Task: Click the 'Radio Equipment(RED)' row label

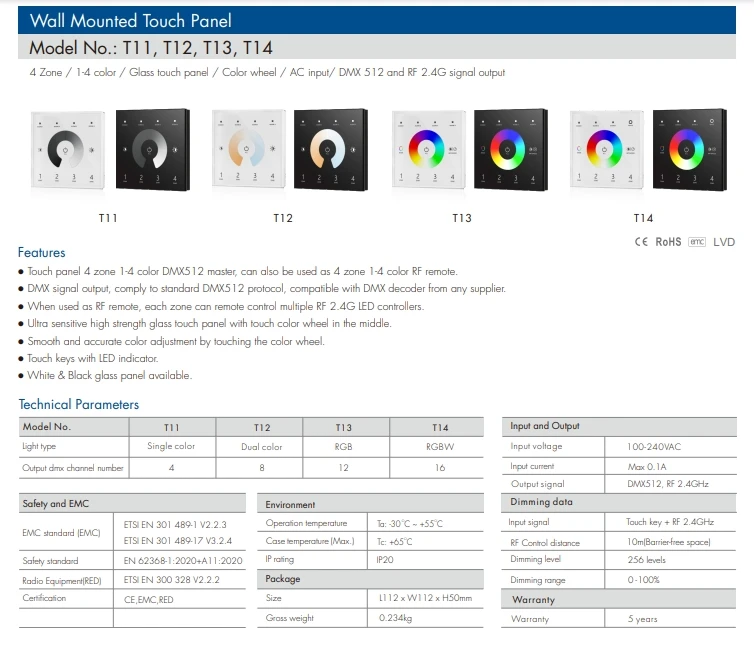Action: [62, 581]
